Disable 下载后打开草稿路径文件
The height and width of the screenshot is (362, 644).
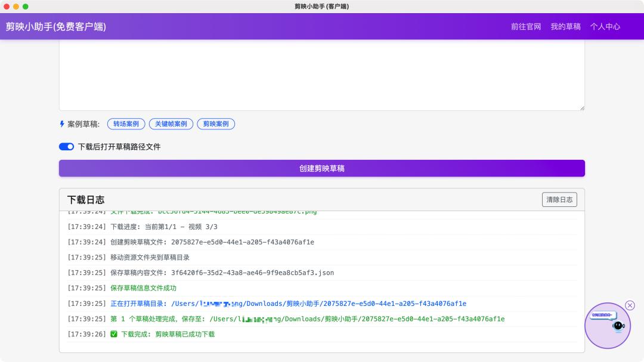click(66, 146)
